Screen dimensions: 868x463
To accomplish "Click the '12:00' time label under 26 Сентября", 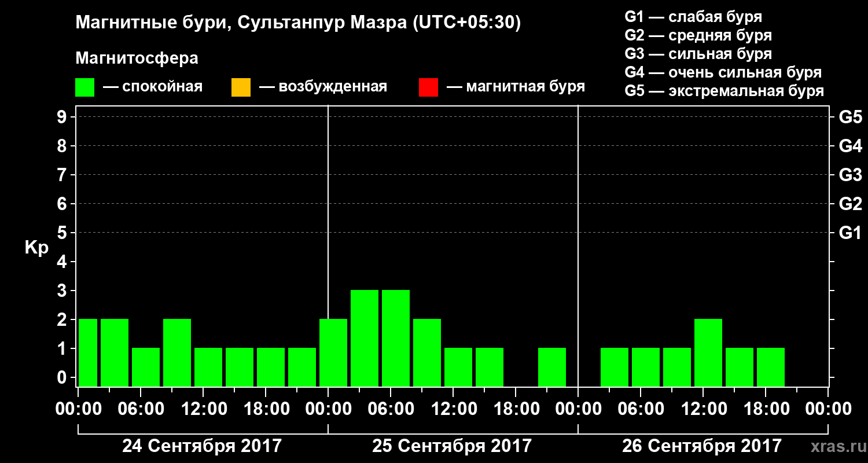I will tap(703, 409).
